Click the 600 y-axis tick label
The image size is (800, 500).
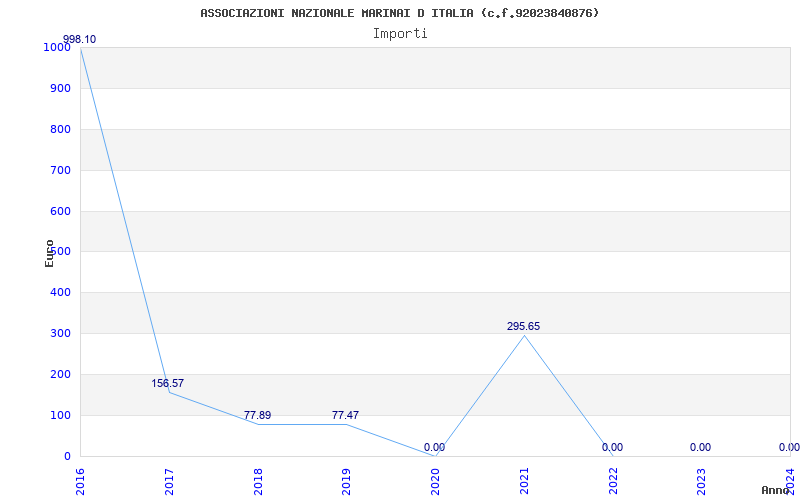60,211
